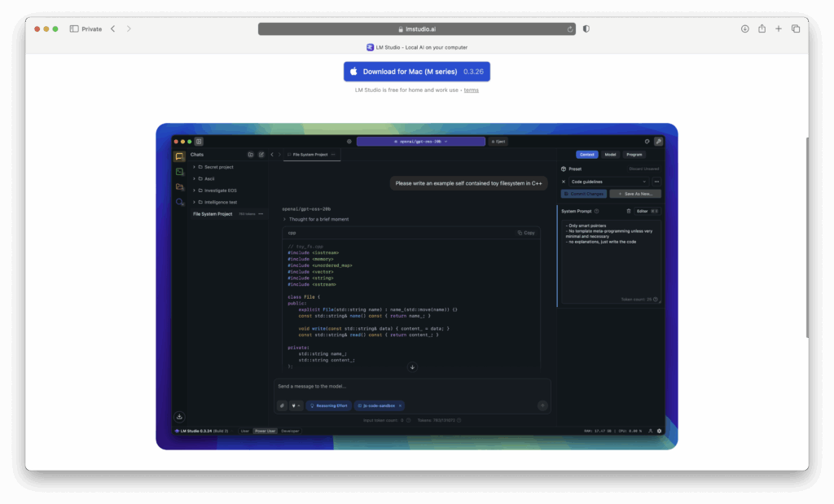Viewport: 834px width, 504px height.
Task: Open LM Studio app settings gear in status bar
Action: (x=659, y=432)
